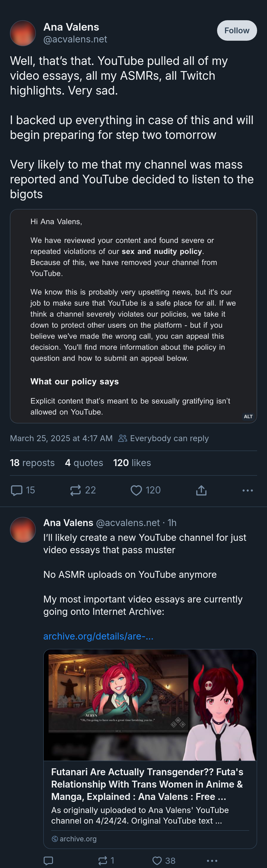Open the more options menu on the follow-up post

212,861
